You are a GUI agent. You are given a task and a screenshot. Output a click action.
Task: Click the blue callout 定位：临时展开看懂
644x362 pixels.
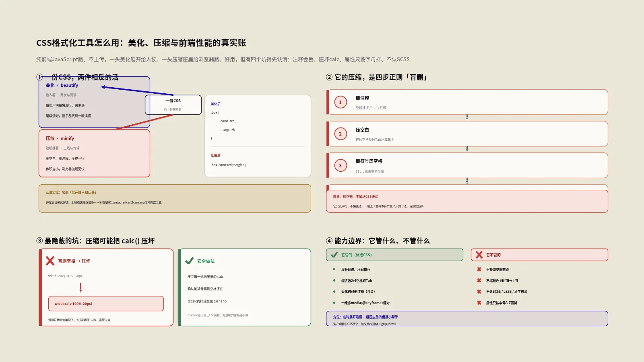click(x=467, y=319)
